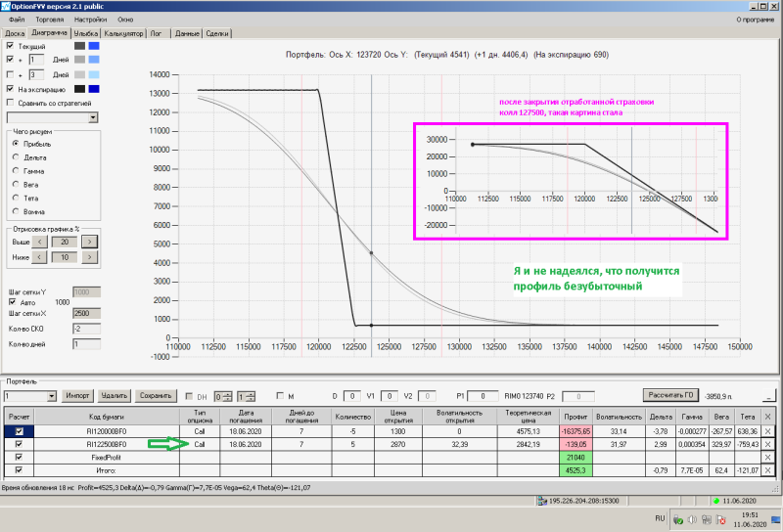Click the DH first spinner arrows
The height and width of the screenshot is (532, 783).
coord(227,396)
